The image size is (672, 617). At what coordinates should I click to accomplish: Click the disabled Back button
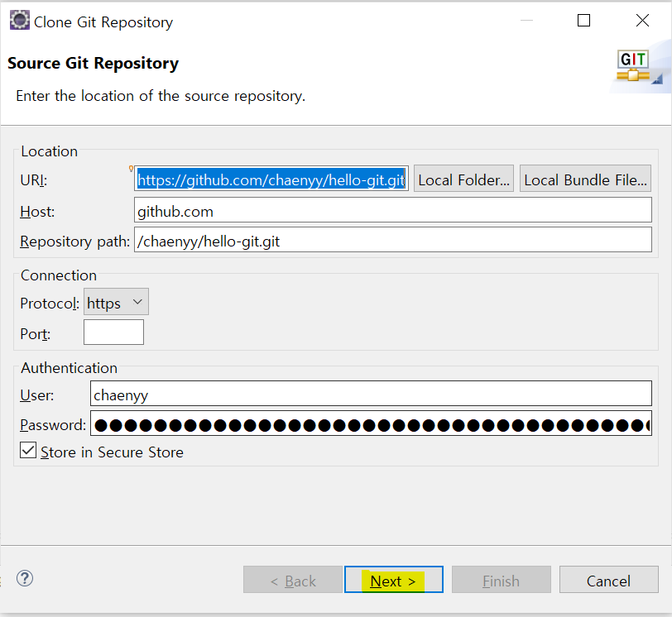coord(293,580)
